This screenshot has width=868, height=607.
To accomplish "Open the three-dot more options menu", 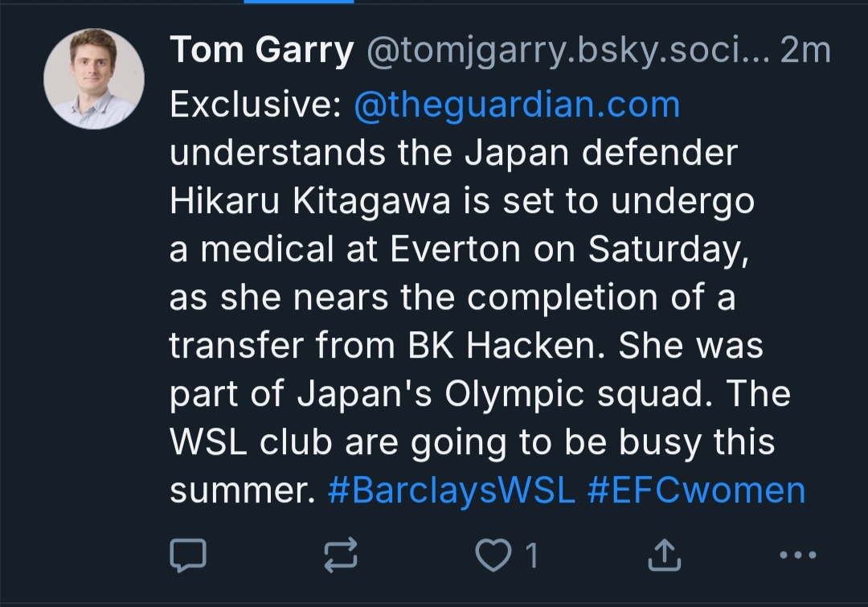I will [798, 554].
